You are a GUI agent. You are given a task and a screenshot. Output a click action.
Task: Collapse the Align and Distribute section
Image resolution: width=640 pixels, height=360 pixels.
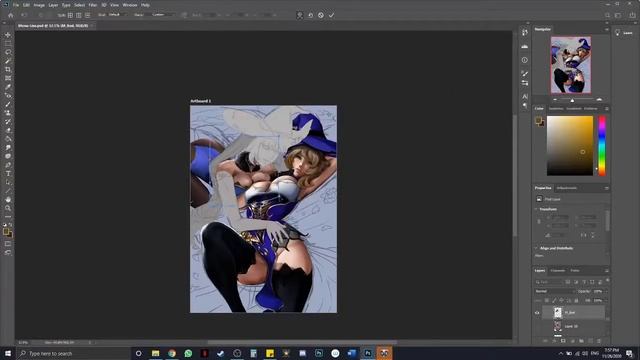tap(536, 248)
